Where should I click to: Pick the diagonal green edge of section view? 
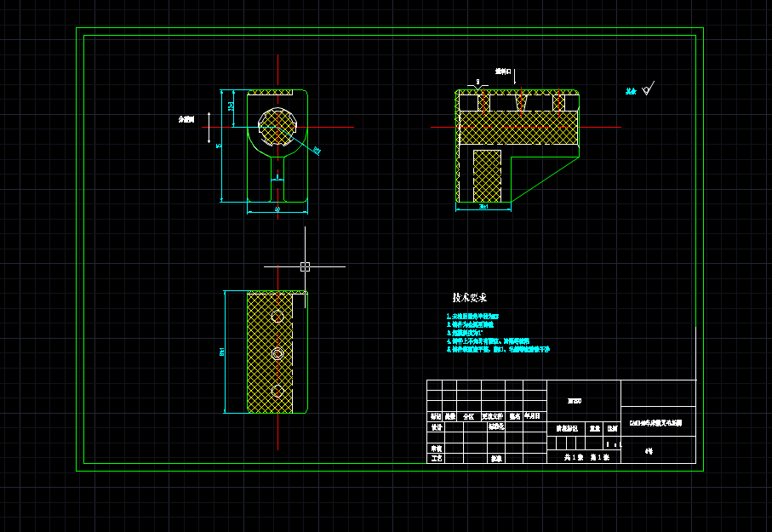[x=545, y=180]
